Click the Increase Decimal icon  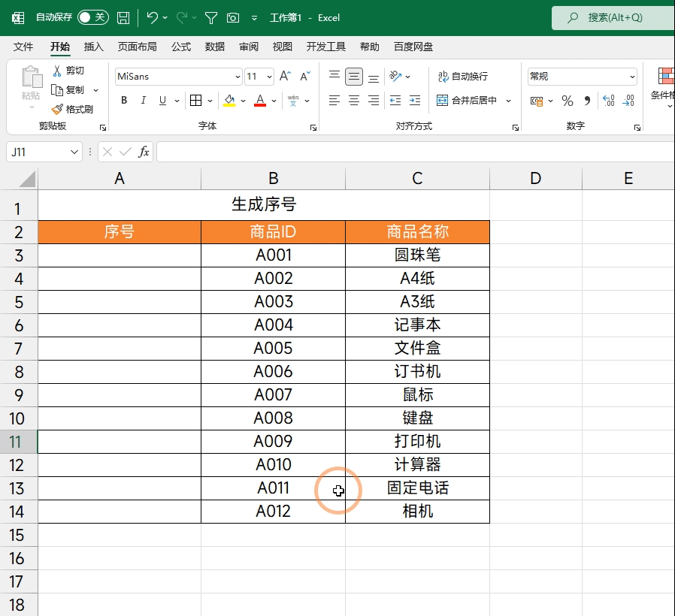pyautogui.click(x=609, y=101)
